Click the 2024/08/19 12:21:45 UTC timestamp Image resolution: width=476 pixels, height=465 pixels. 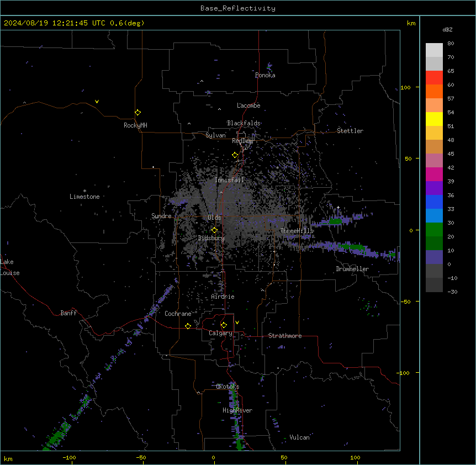point(55,23)
